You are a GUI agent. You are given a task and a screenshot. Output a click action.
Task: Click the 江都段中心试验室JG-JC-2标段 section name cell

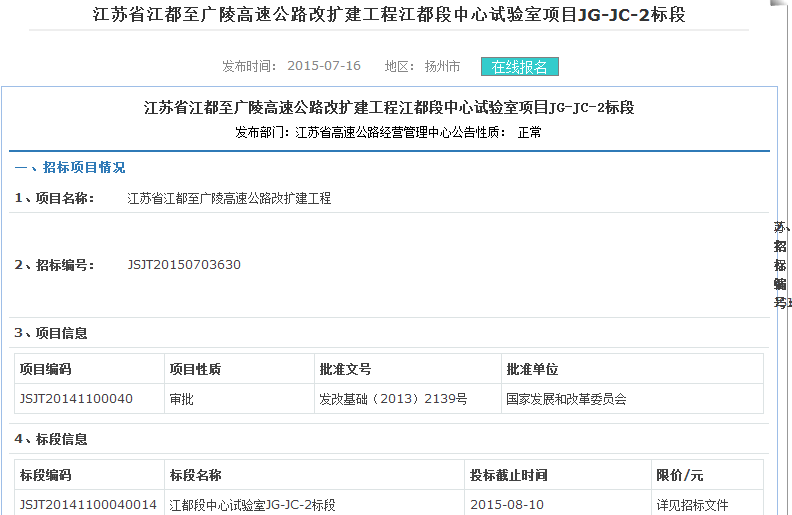pos(252,504)
